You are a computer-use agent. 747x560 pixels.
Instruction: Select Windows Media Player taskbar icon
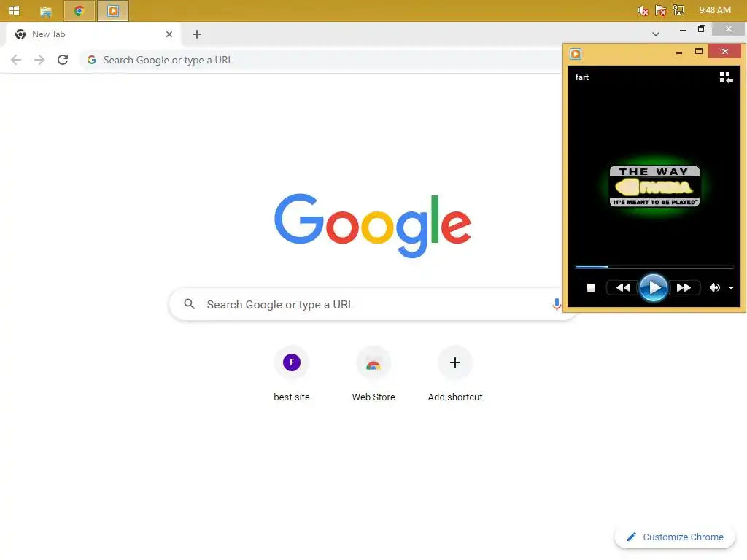113,11
